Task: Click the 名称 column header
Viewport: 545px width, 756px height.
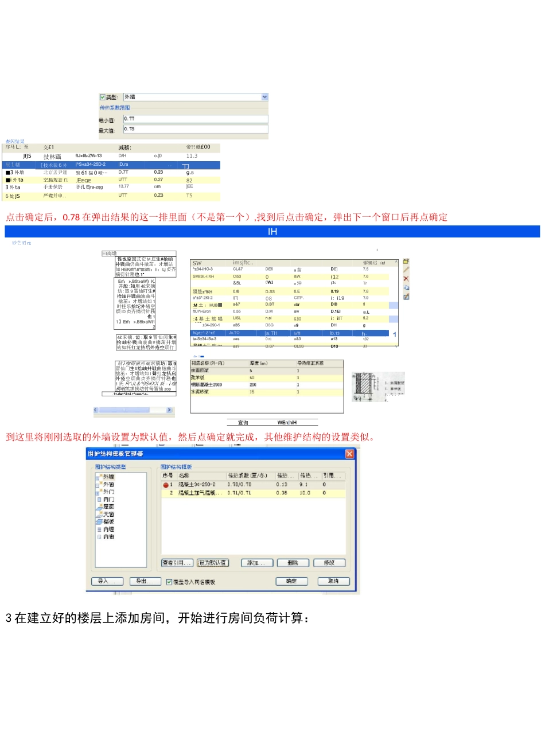Action: (x=201, y=476)
